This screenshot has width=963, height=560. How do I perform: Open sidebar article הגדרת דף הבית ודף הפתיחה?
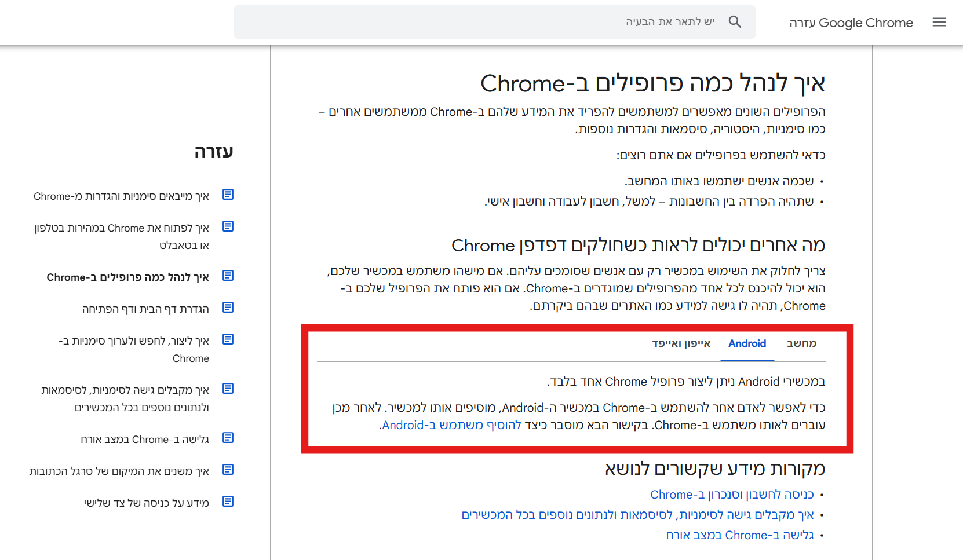click(145, 309)
